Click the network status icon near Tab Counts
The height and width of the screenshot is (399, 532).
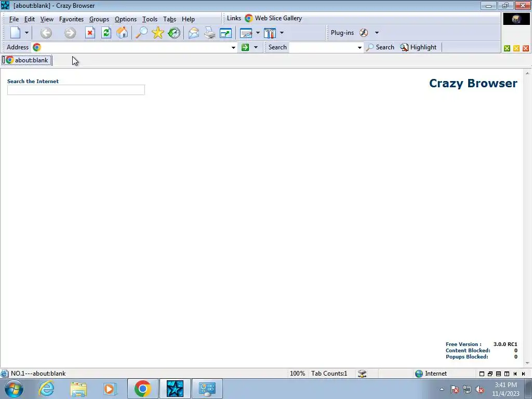click(362, 374)
